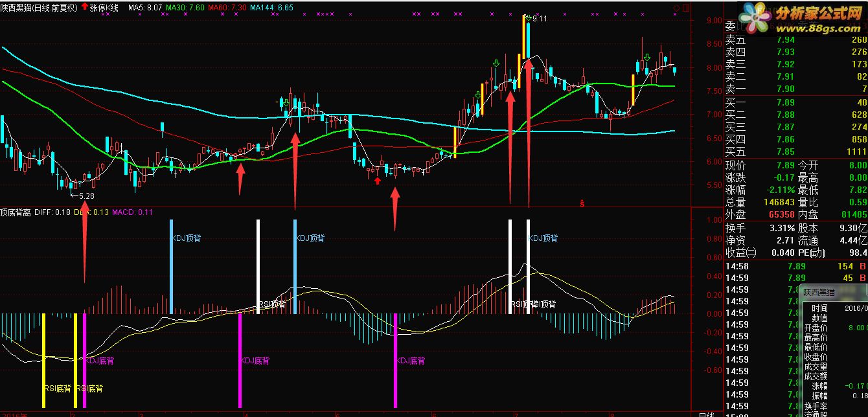Select the 买三 7.87 bid row
This screenshot has width=868, height=417.
[795, 127]
